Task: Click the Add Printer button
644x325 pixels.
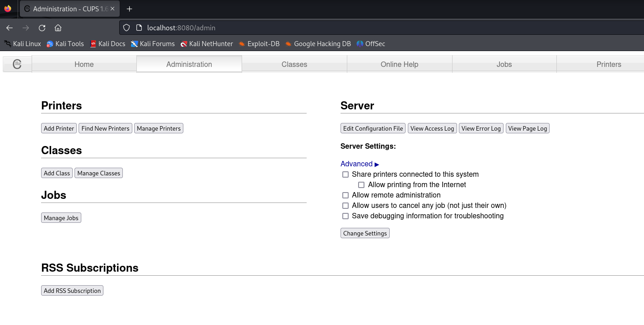Action: [59, 128]
